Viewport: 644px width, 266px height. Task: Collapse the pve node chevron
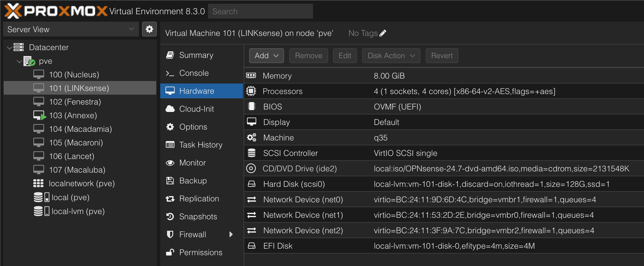coord(19,61)
